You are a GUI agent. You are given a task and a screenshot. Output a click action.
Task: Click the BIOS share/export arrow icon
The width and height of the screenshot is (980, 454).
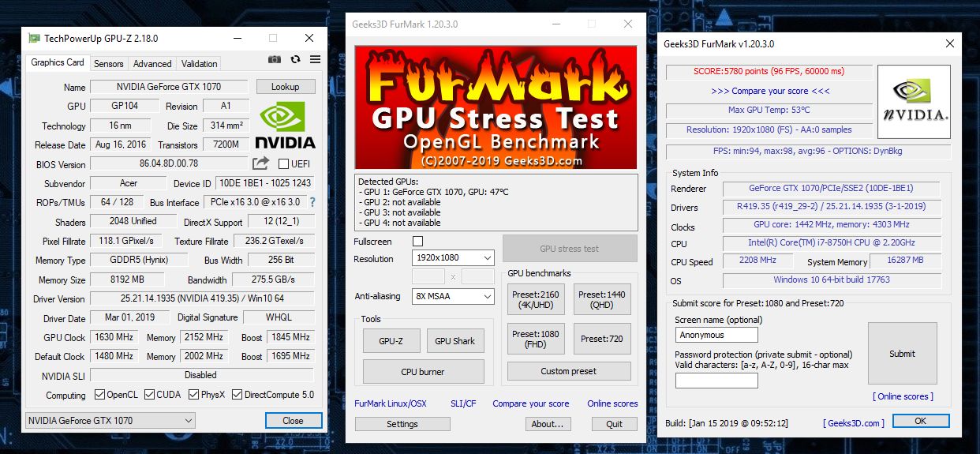click(260, 163)
